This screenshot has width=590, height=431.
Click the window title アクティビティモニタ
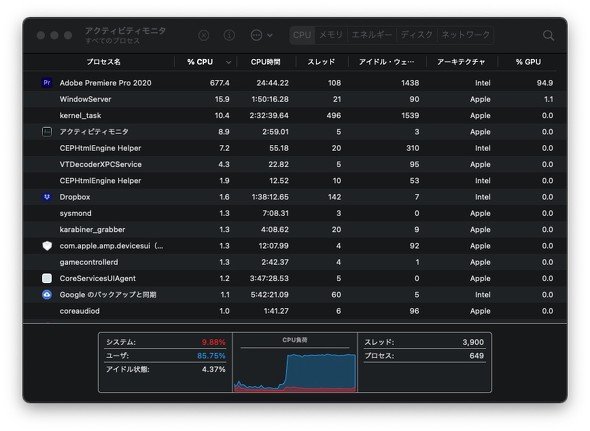tap(125, 31)
